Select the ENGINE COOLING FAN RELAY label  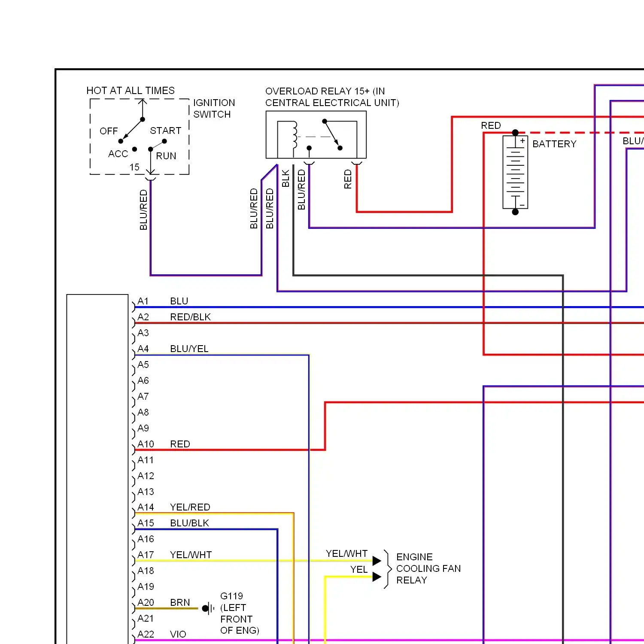pyautogui.click(x=428, y=568)
